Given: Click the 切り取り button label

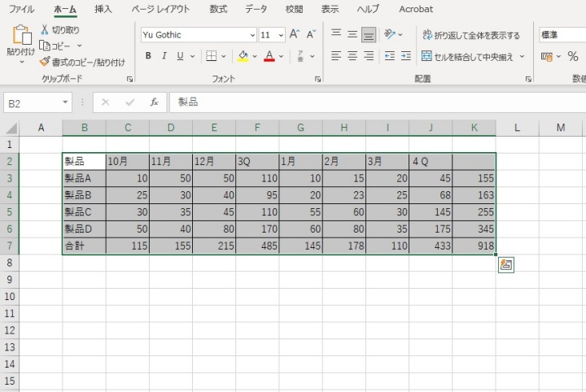Looking at the screenshot, I should click(65, 30).
